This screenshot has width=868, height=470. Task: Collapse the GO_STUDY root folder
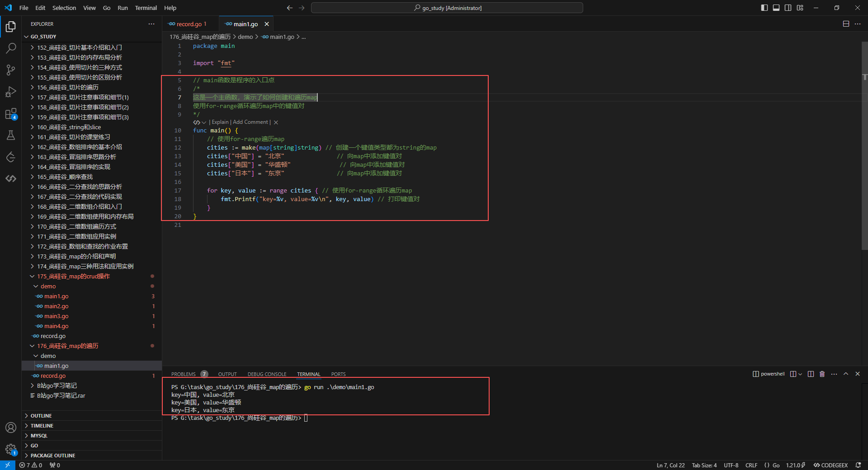tap(92, 37)
